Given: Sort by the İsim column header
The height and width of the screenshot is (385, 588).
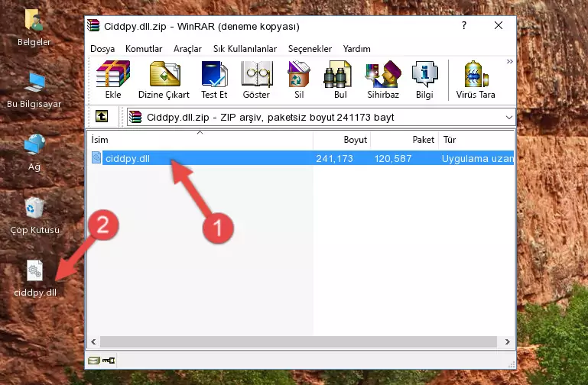Looking at the screenshot, I should [200, 140].
